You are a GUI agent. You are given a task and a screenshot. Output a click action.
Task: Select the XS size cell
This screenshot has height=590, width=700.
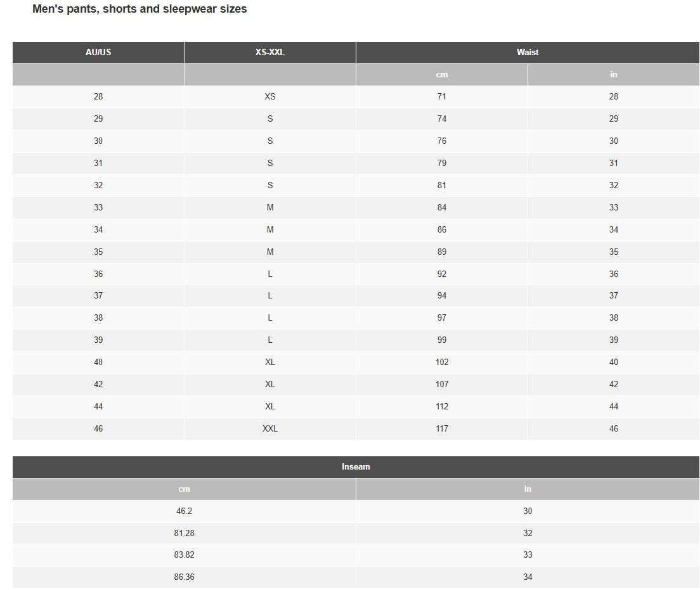click(x=270, y=96)
